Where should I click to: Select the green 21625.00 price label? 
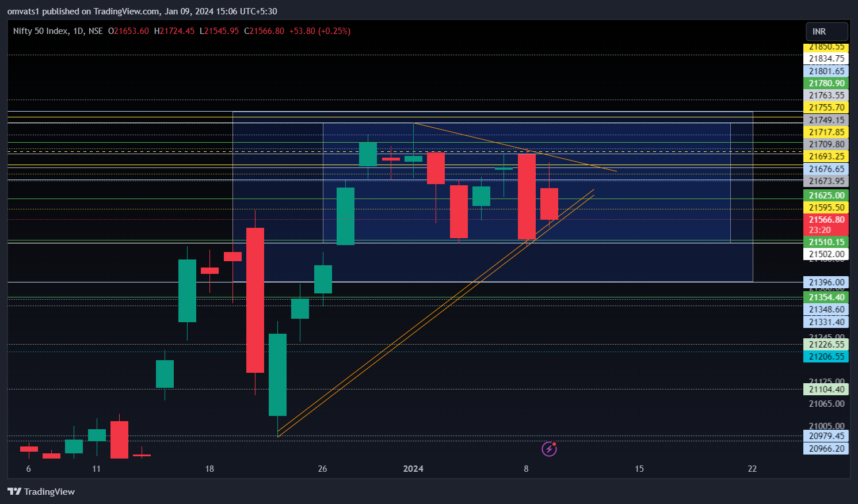coord(826,196)
